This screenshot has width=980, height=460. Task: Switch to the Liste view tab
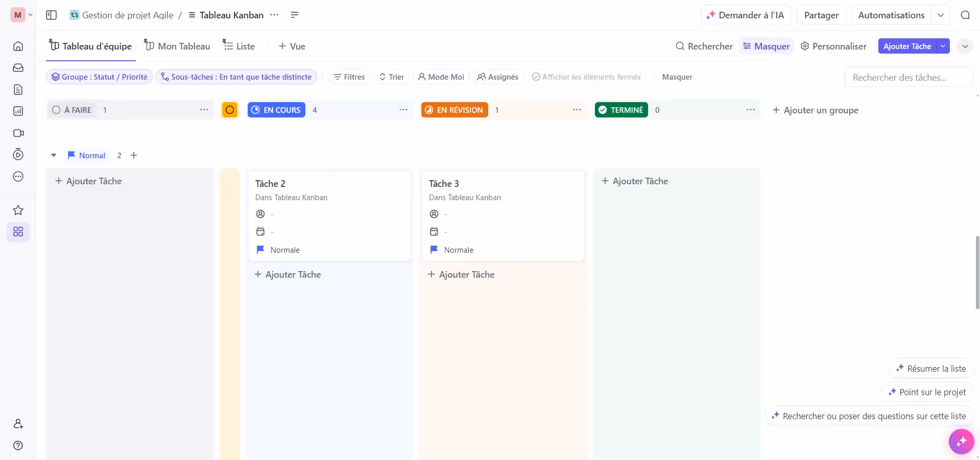point(238,46)
